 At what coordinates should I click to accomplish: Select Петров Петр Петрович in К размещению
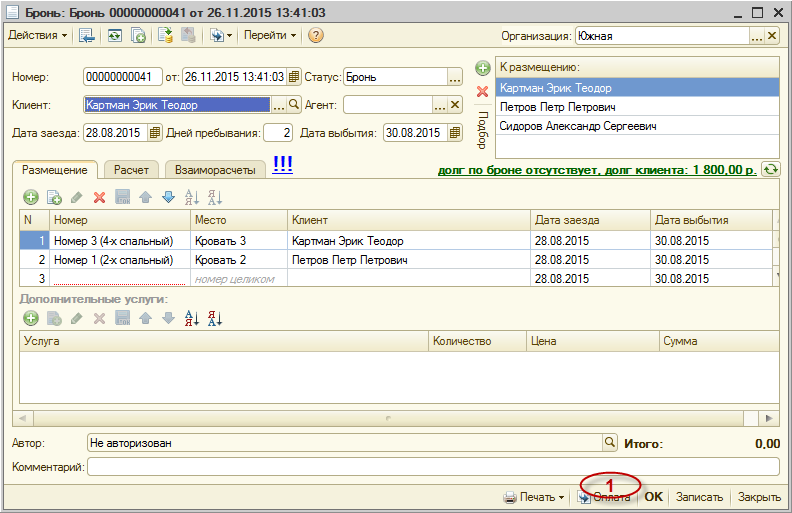(x=637, y=107)
